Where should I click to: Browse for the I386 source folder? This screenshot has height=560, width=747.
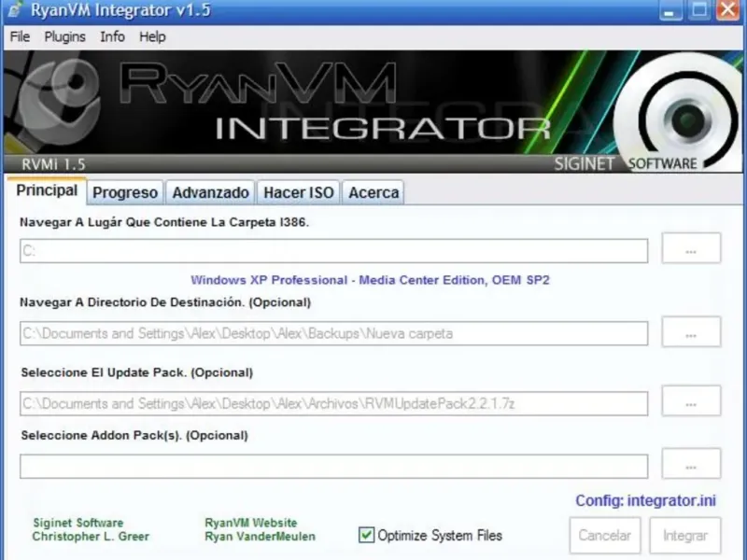click(x=691, y=248)
